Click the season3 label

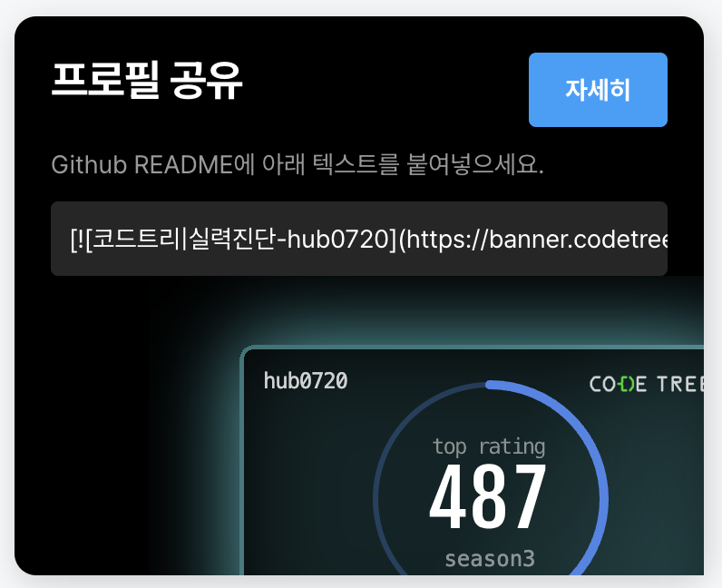[490, 558]
